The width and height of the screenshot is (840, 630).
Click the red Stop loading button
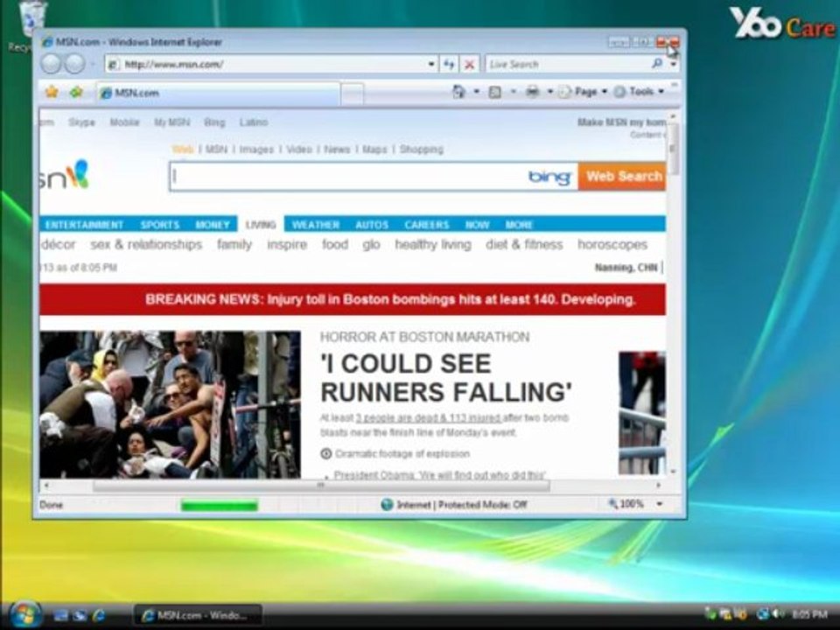coord(469,64)
